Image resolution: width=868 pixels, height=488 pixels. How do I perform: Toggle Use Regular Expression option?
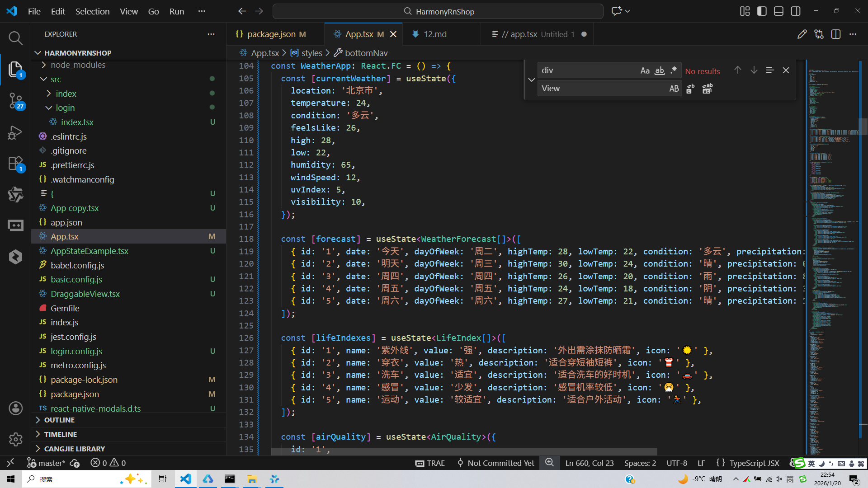pyautogui.click(x=674, y=70)
